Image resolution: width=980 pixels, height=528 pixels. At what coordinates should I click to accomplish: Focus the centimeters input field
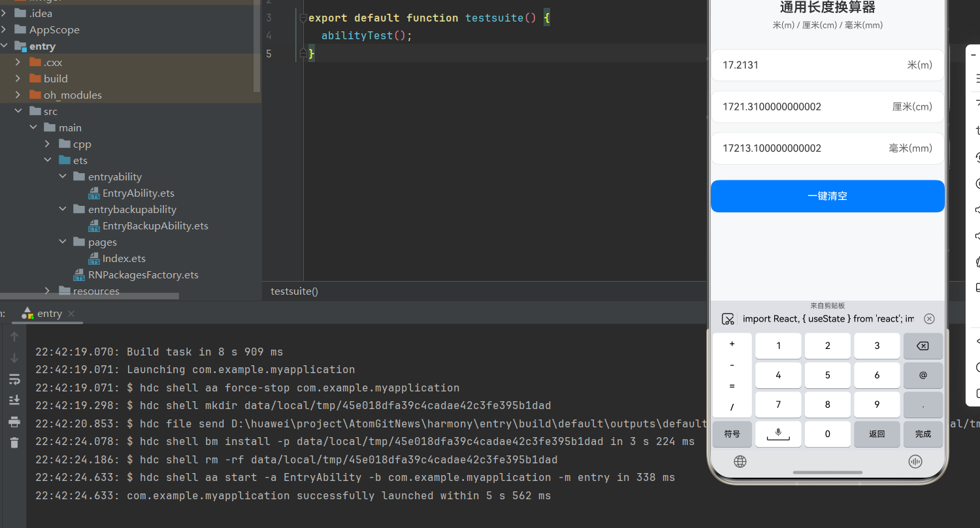(827, 107)
